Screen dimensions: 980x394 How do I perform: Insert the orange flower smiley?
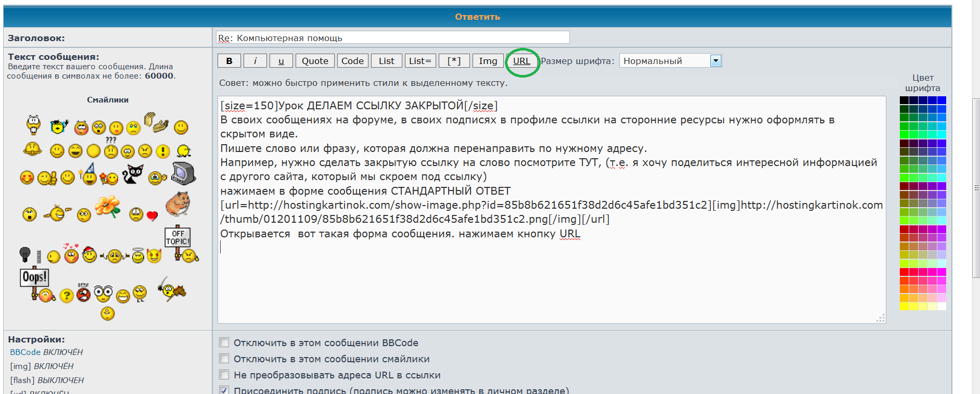108,207
